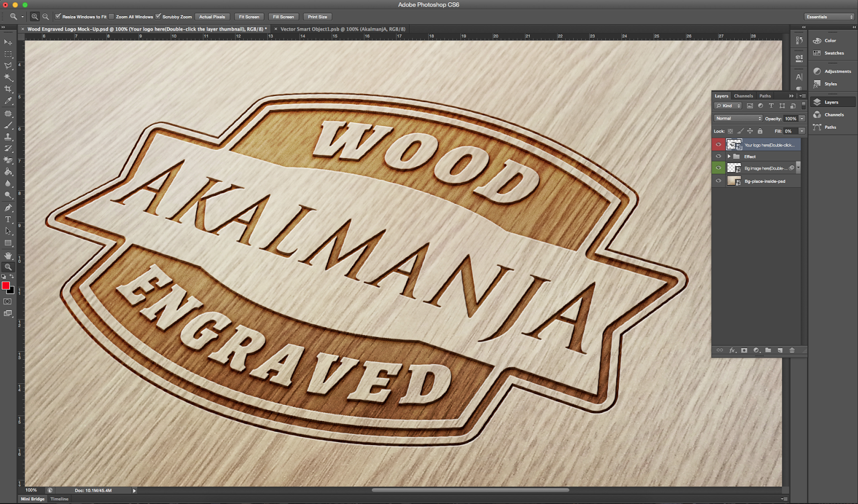Hide the 'Bg image here' layer

pyautogui.click(x=719, y=168)
